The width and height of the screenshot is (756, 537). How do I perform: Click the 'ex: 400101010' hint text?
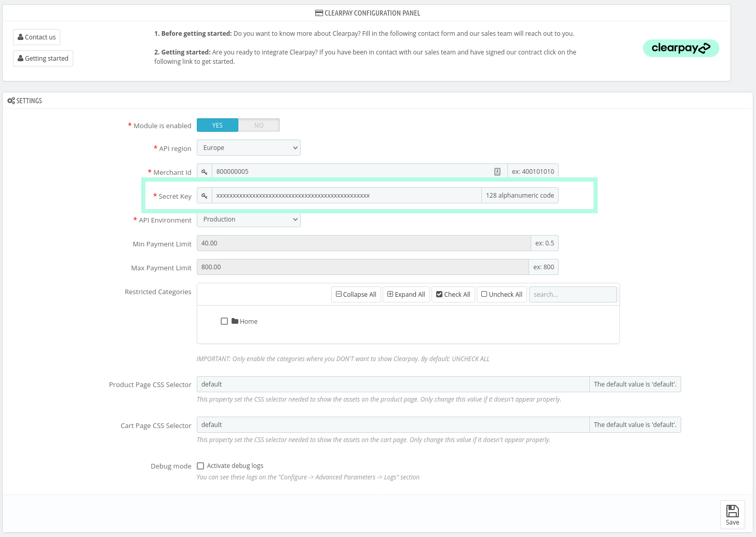pos(533,172)
